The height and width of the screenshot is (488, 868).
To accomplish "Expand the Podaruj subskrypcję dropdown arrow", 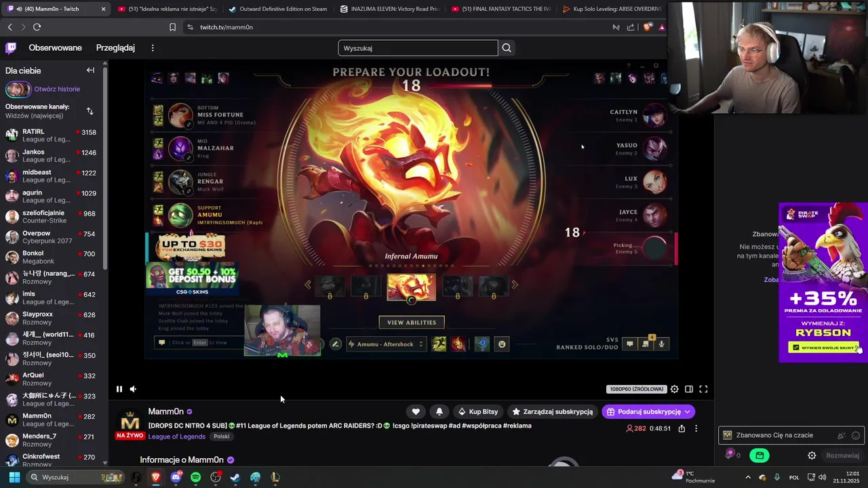I will click(x=687, y=411).
